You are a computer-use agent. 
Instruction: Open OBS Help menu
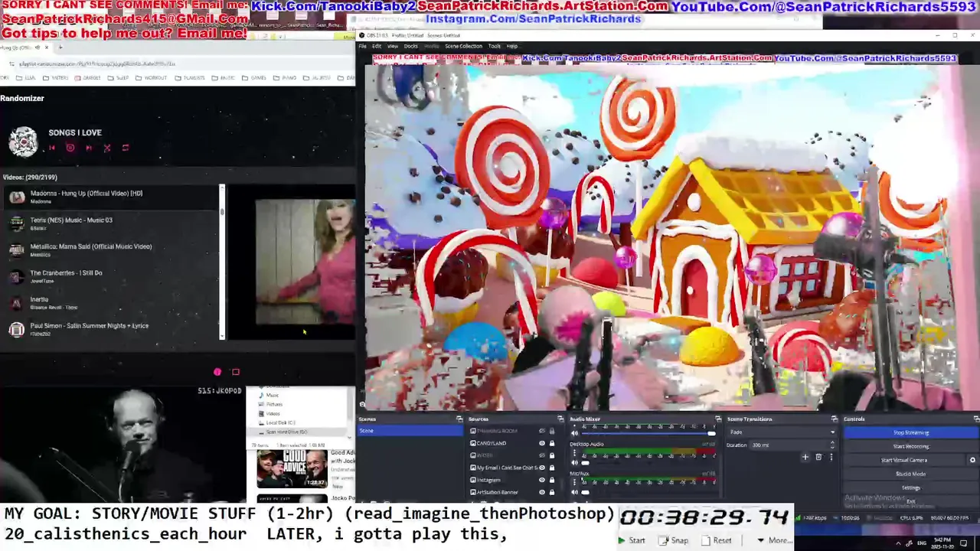point(512,46)
